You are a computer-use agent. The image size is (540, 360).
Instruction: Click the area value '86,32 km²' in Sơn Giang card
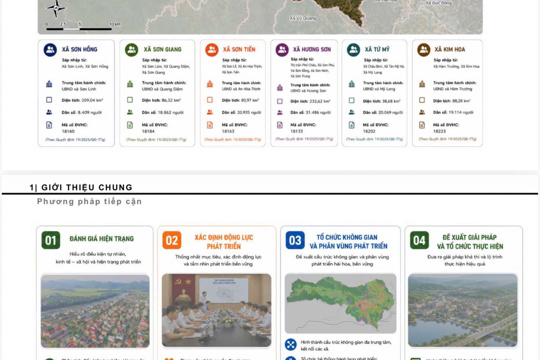[x=171, y=100]
